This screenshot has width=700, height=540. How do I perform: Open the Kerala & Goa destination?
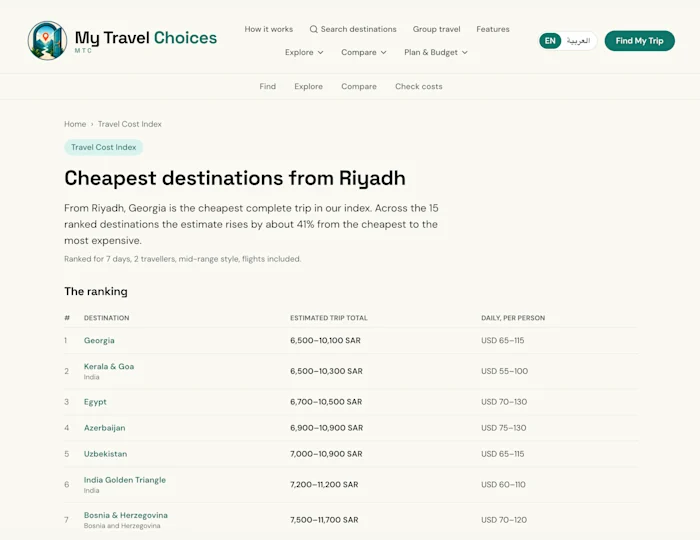[x=109, y=366]
